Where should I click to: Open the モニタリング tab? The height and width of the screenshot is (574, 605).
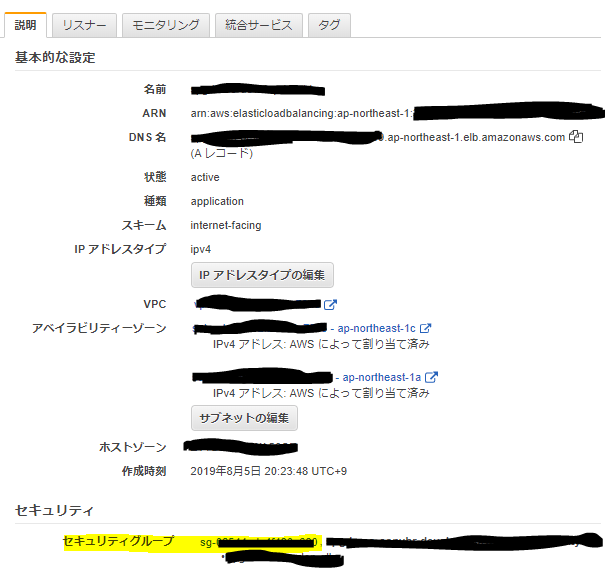[166, 25]
